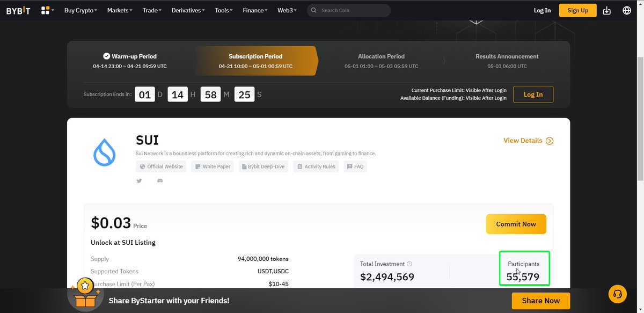Open the support headset chat icon
The width and height of the screenshot is (644, 313).
point(617,294)
